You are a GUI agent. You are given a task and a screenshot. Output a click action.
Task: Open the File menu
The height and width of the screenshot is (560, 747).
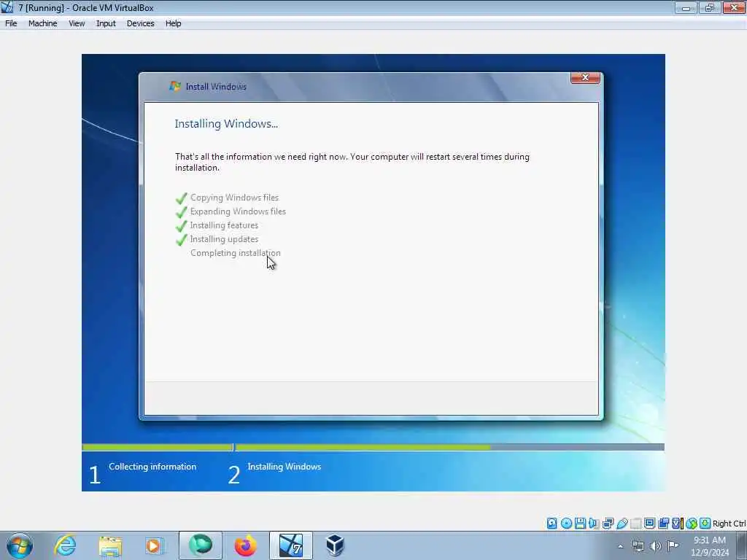11,23
